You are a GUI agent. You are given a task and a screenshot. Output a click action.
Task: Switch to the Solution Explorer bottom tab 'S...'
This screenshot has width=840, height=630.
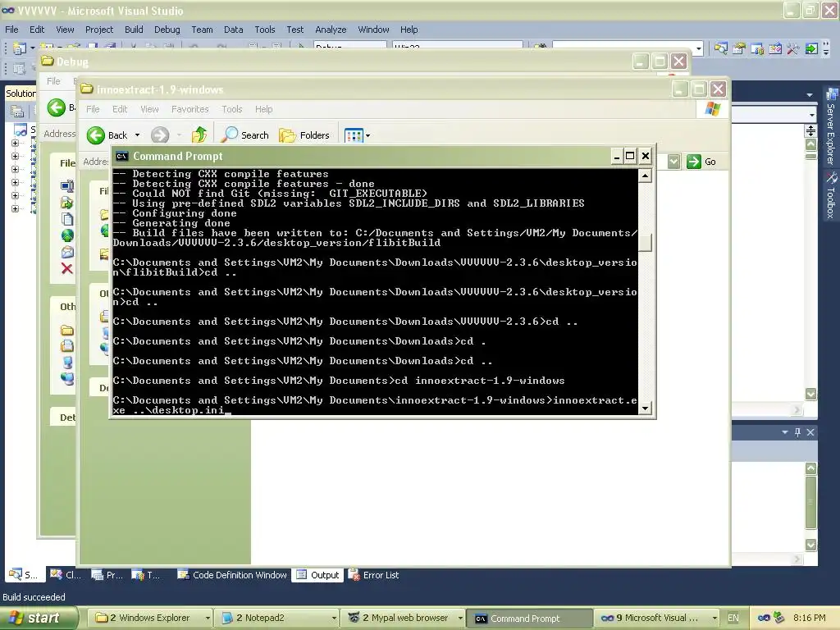tap(24, 575)
